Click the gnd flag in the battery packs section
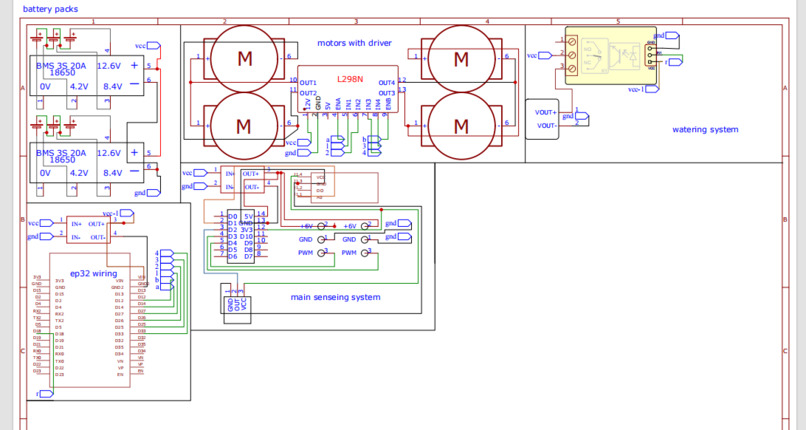The width and height of the screenshot is (806, 430). [x=148, y=193]
